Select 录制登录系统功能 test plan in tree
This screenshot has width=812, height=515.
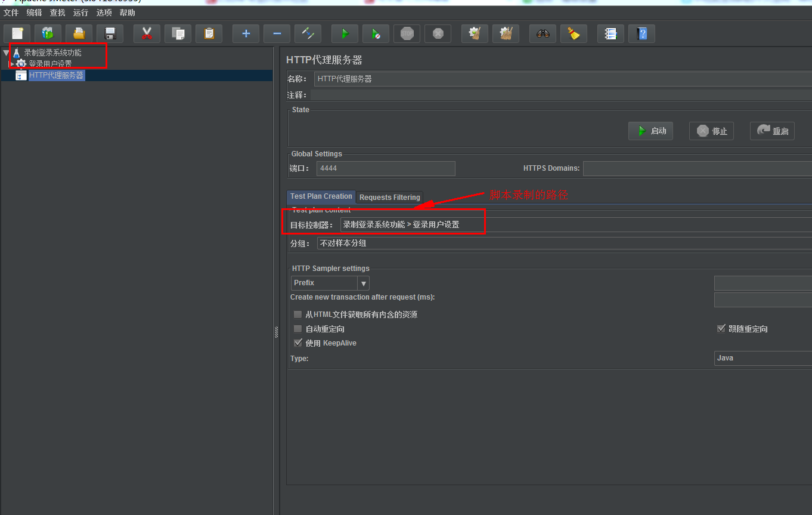point(52,53)
